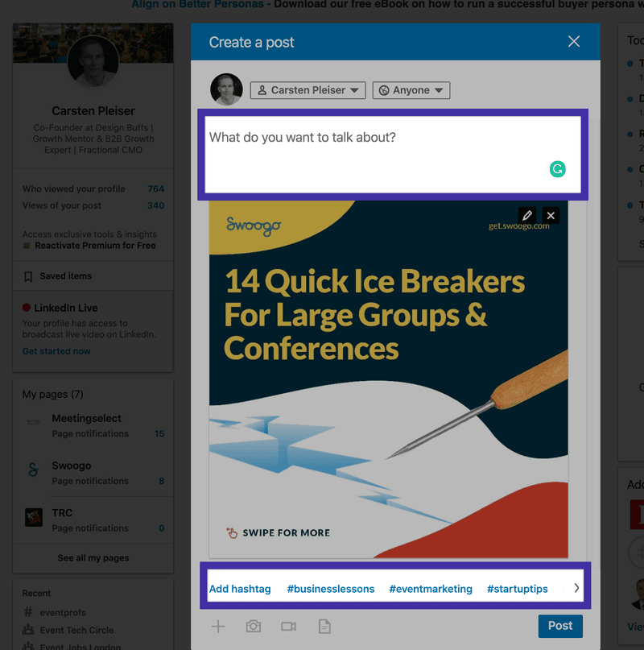The height and width of the screenshot is (650, 644).
Task: Open the TRC page
Action: [x=62, y=513]
